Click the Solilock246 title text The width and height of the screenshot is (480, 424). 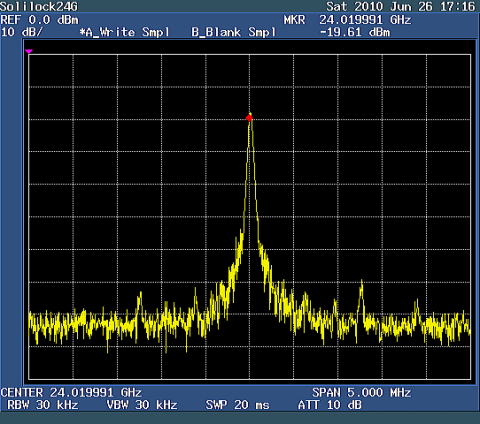click(39, 6)
